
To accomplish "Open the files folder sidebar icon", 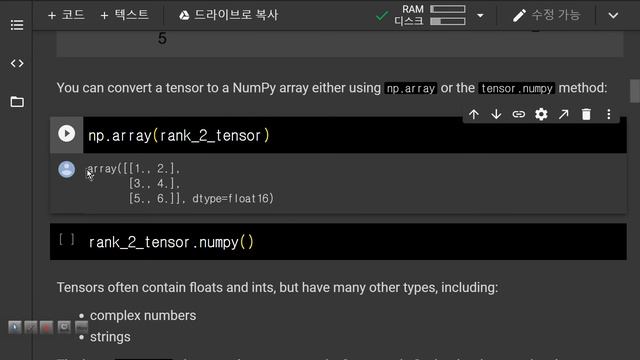I will [17, 102].
